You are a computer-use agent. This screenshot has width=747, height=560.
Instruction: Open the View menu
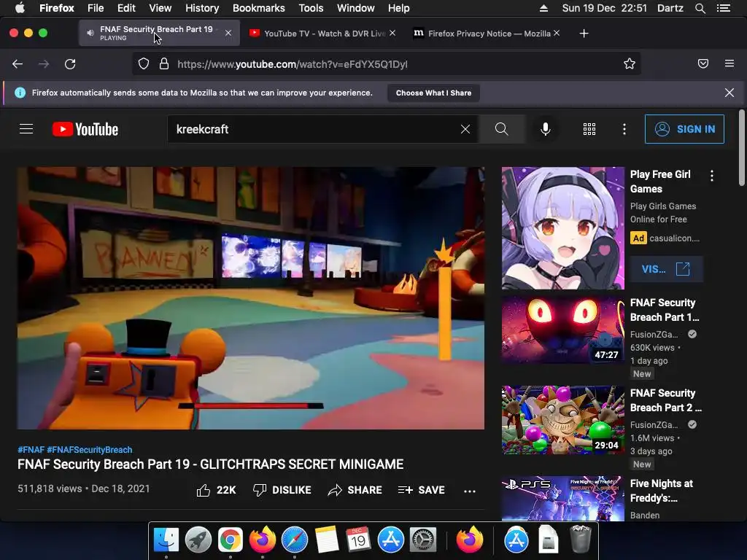pyautogui.click(x=160, y=8)
